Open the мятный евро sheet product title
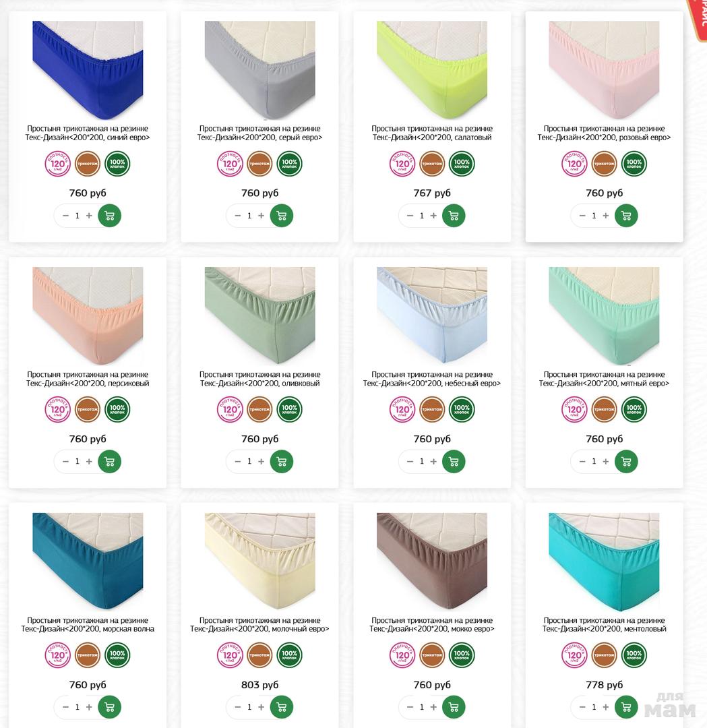Image resolution: width=707 pixels, height=728 pixels. [604, 379]
